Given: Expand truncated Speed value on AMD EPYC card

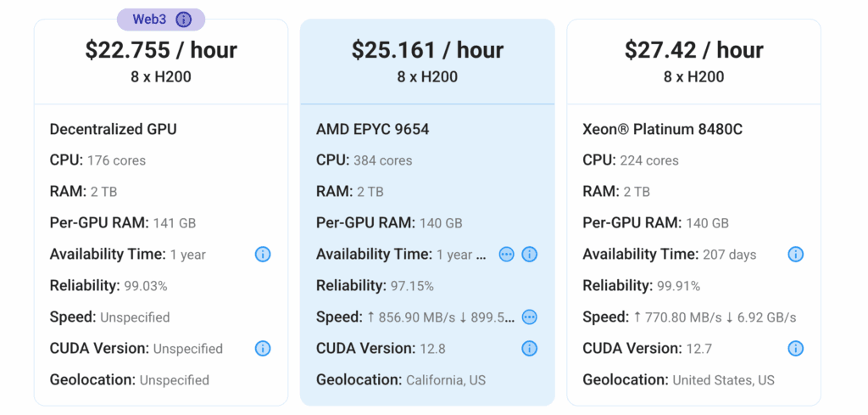Looking at the screenshot, I should click(x=530, y=317).
